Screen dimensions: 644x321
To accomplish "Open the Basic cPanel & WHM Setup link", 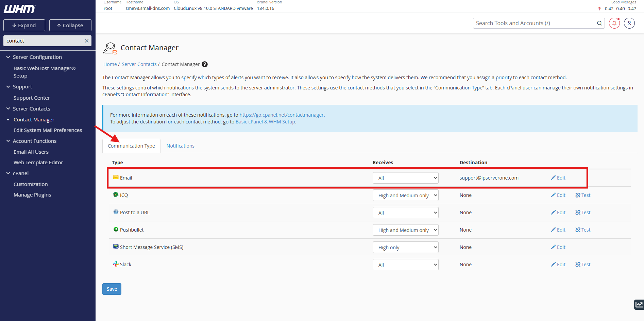I will click(x=265, y=122).
